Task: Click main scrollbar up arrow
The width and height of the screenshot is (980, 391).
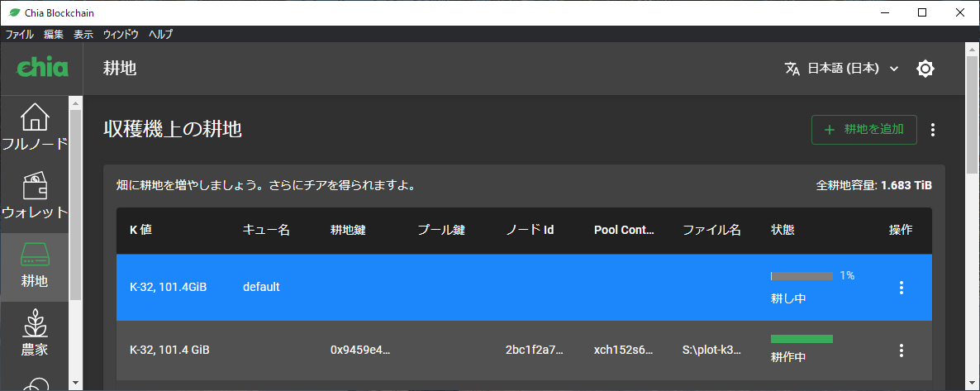Action: click(973, 49)
